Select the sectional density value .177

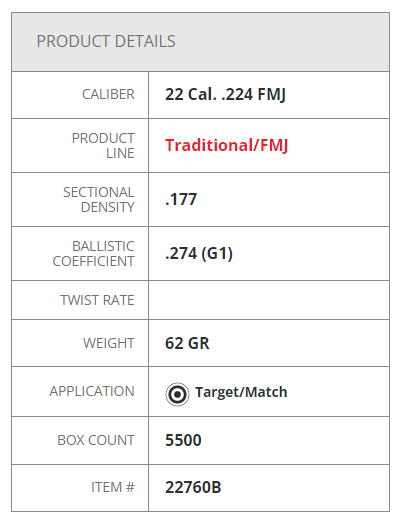[181, 200]
